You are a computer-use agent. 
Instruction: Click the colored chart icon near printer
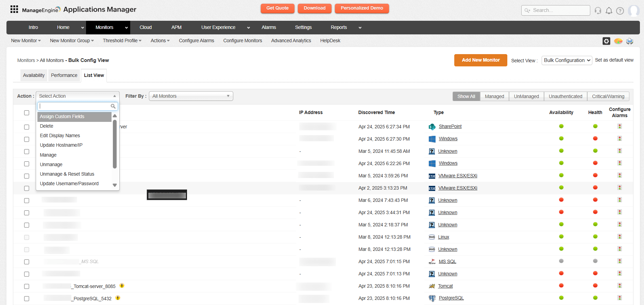coord(618,41)
